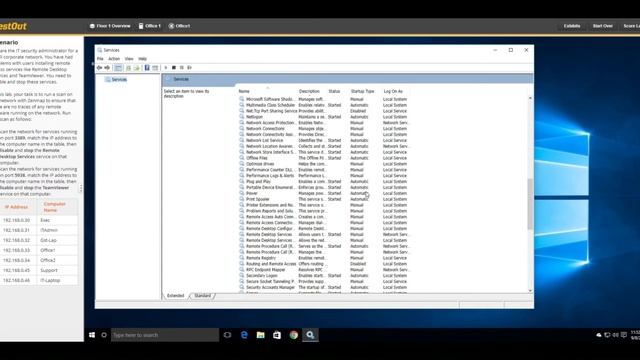This screenshot has width=640, height=360.
Task: Click the gear icon beside Remote Registry
Action: 242,258
